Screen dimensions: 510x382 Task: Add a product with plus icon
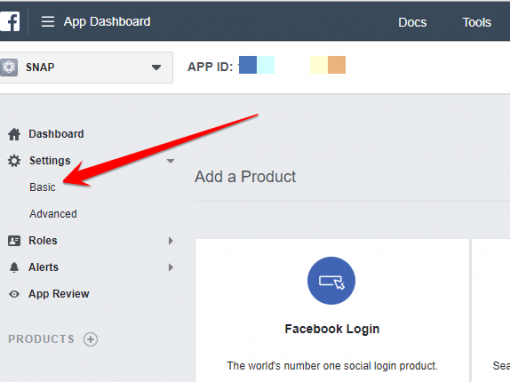pos(91,339)
